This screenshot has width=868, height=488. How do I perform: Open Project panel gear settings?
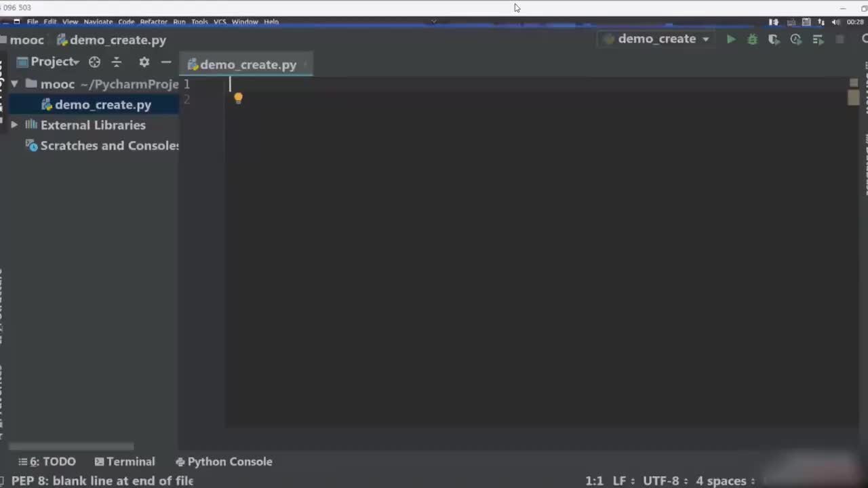point(144,62)
